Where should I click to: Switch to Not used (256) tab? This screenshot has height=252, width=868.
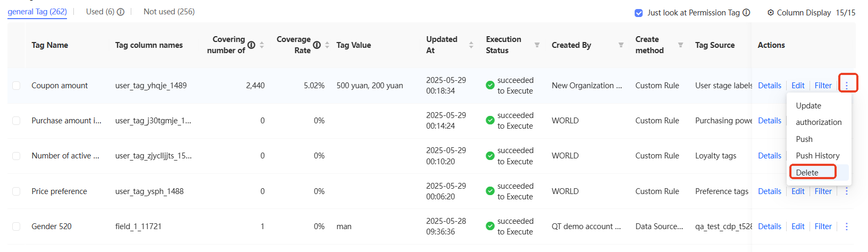coord(169,12)
